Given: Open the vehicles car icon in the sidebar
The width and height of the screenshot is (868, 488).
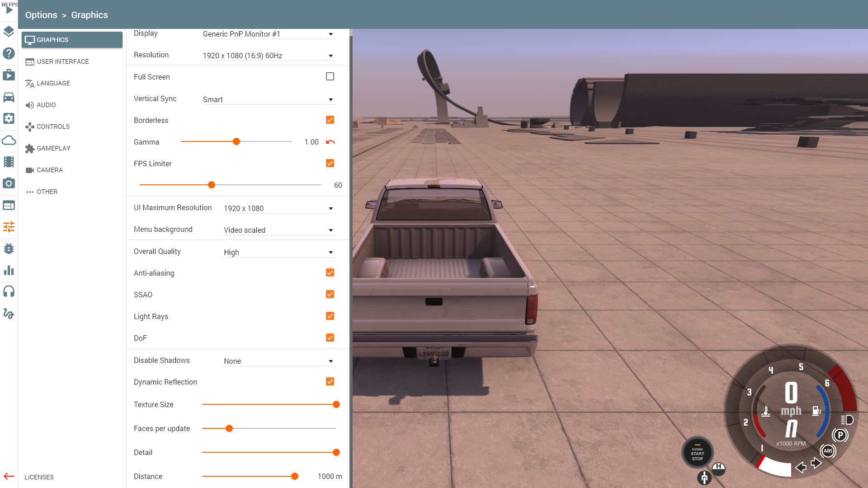Looking at the screenshot, I should [x=9, y=97].
